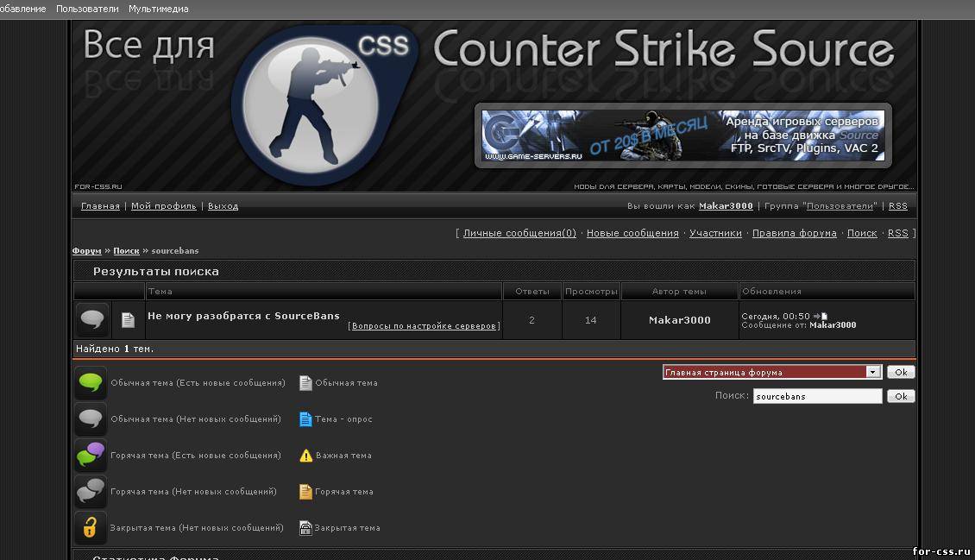Open Правила форума link
Image resolution: width=975 pixels, height=560 pixels.
(795, 233)
